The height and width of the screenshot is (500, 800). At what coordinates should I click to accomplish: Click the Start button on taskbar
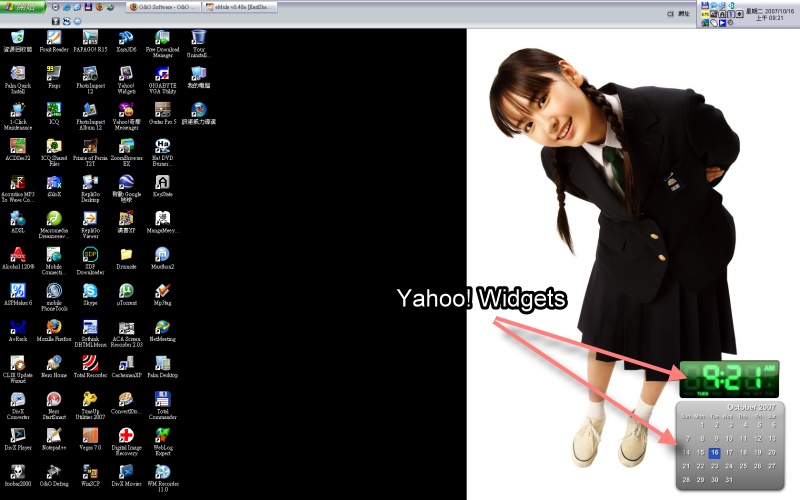pos(23,7)
